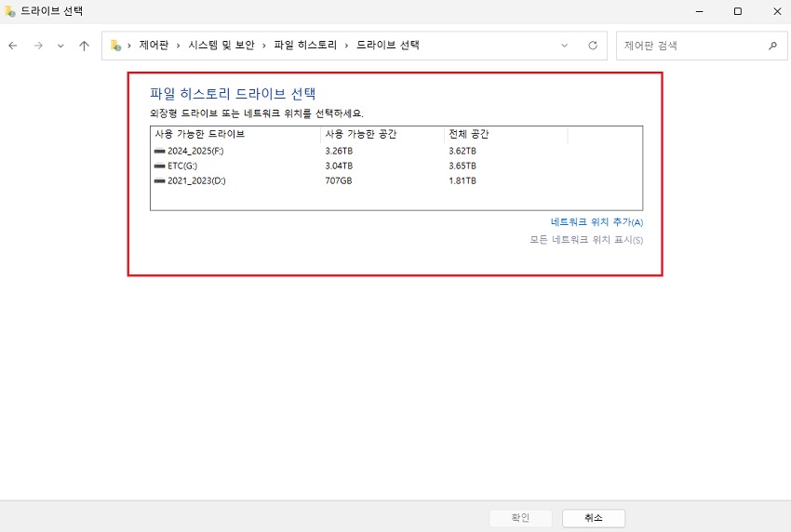Open the recent locations chevron

[60, 46]
